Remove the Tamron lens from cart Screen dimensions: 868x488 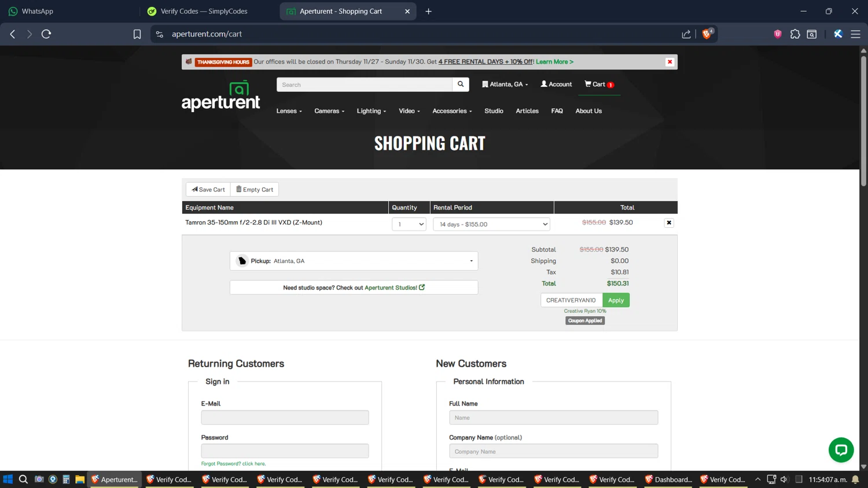click(669, 223)
